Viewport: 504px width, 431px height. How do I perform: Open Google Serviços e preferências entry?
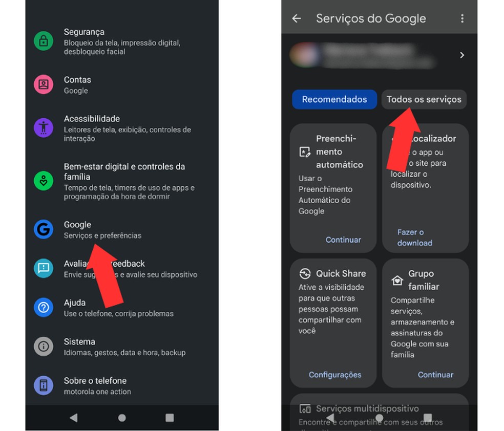[122, 230]
